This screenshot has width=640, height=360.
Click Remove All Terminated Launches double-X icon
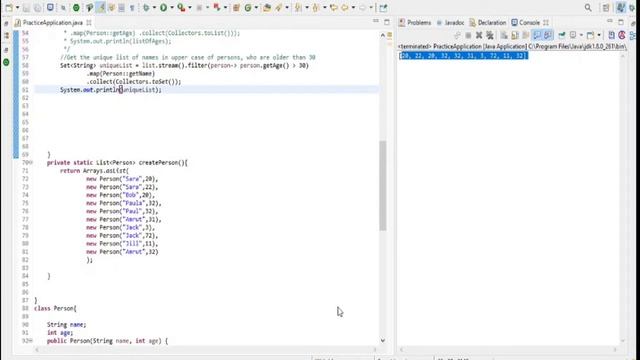(490, 36)
